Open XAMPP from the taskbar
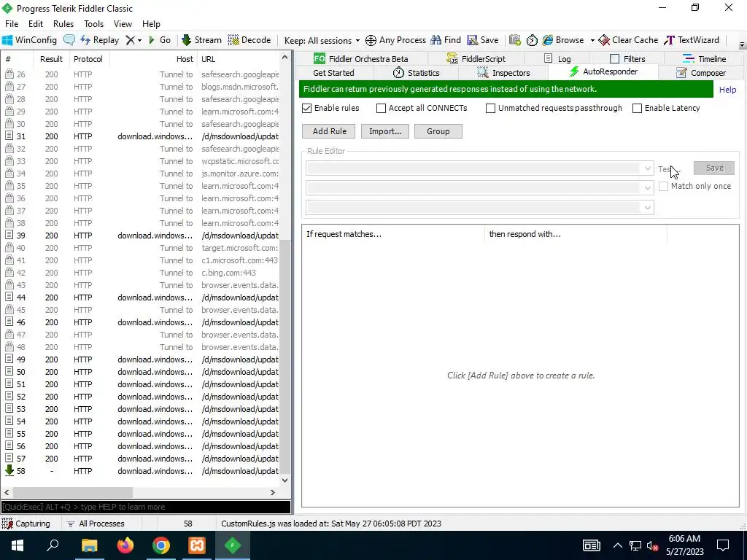This screenshot has height=560, width=747. pos(197,545)
